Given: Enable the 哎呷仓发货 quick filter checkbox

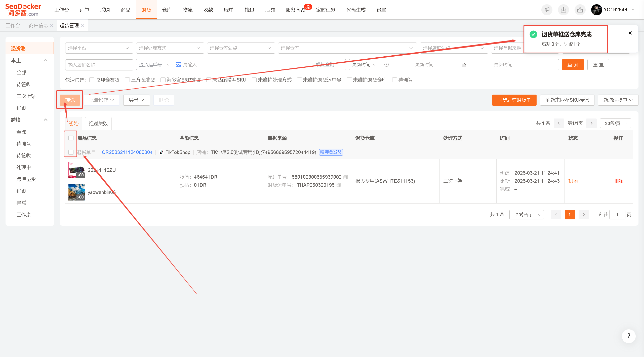Looking at the screenshot, I should pos(92,80).
